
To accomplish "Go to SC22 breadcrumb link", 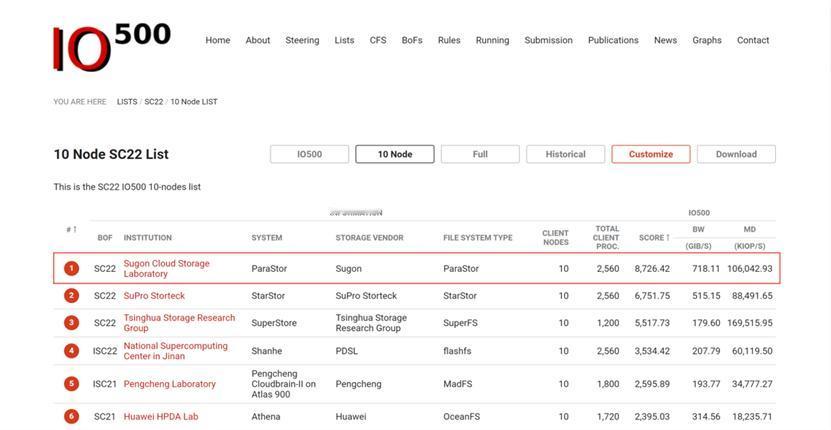I will [x=153, y=102].
